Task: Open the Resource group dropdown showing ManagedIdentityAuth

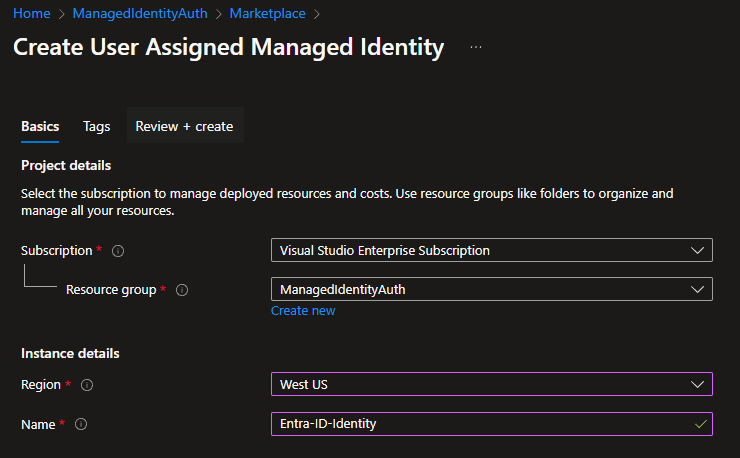Action: (x=491, y=289)
